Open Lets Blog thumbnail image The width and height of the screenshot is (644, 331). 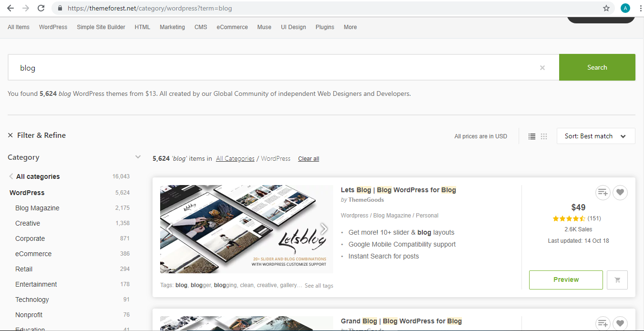[x=246, y=229]
